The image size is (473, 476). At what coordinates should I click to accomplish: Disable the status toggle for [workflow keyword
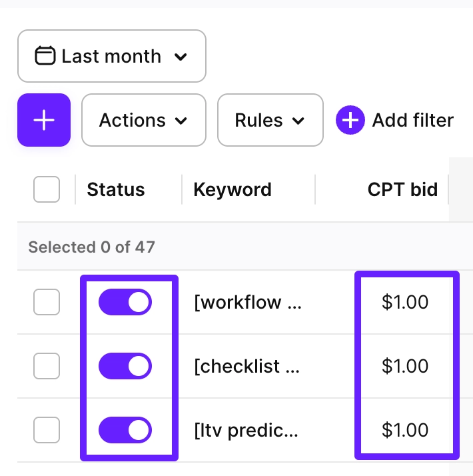[x=125, y=302]
